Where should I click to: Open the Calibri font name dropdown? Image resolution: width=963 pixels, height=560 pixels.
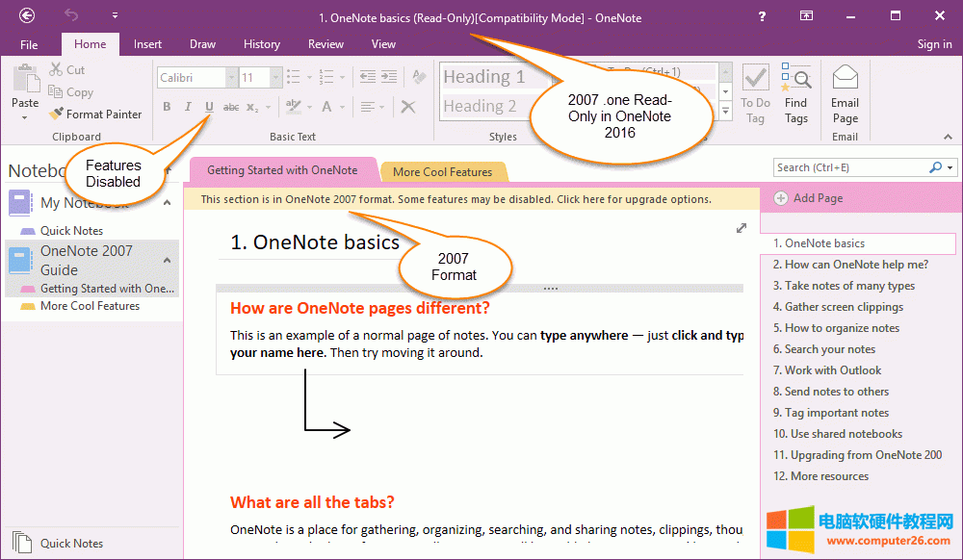pos(231,76)
